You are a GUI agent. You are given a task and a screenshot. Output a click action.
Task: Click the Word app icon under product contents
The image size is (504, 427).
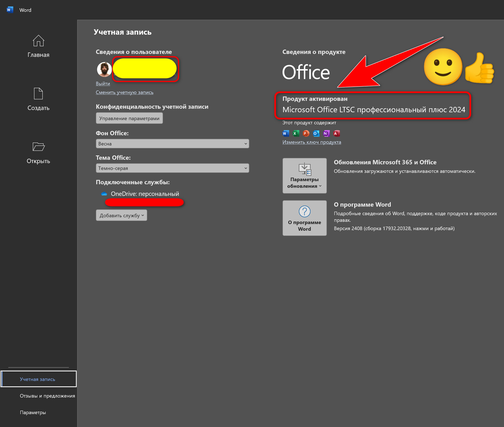(286, 133)
